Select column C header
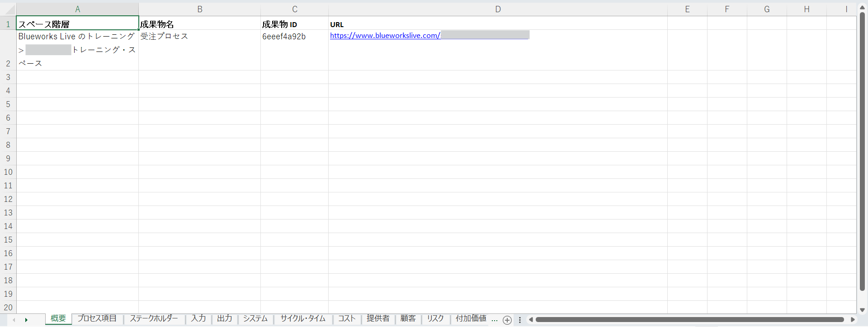 [294, 9]
